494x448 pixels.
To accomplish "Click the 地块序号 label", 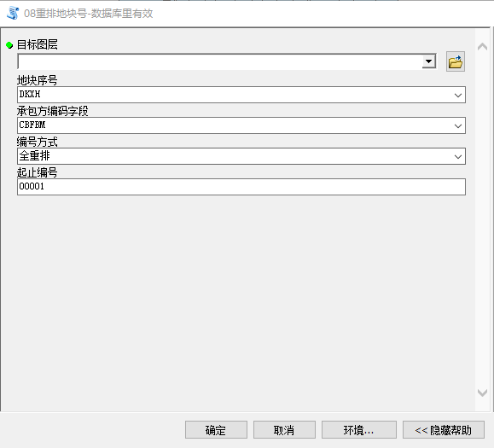I will click(38, 80).
